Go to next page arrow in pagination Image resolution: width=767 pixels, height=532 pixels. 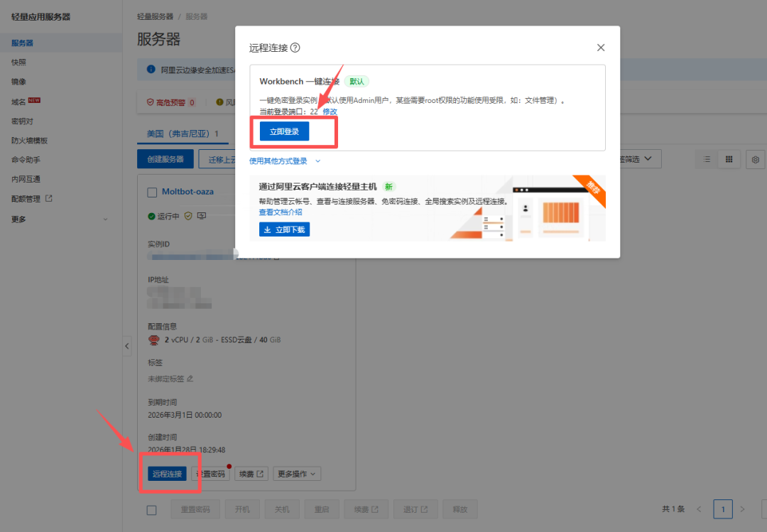(x=743, y=509)
